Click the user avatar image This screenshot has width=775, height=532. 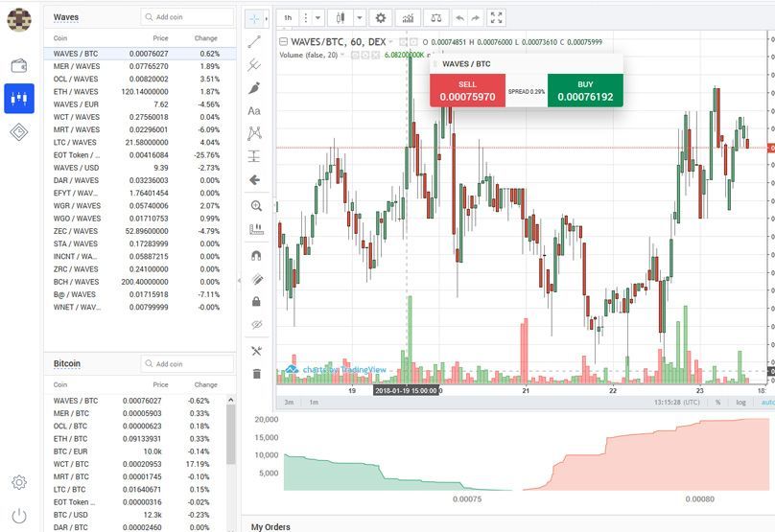tap(19, 20)
